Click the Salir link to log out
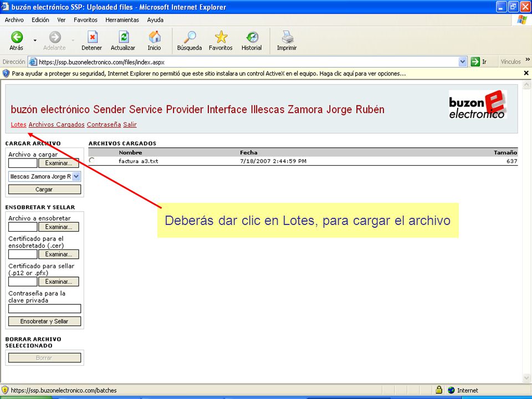Viewport: 532px width, 399px height. 130,125
